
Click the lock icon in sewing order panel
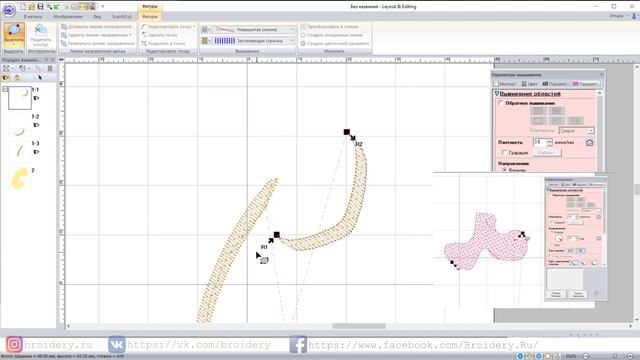click(x=17, y=78)
